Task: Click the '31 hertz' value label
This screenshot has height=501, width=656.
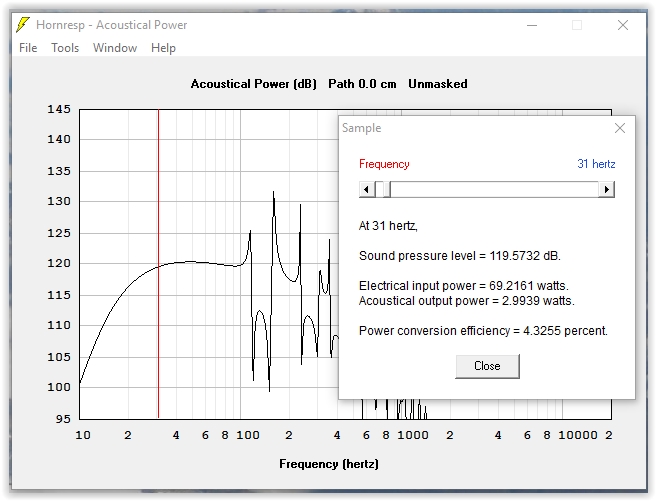Action: [596, 164]
